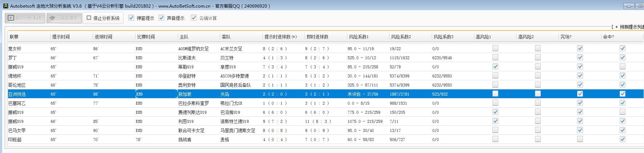Viewport: 644px width, 153px height.
Task: Select the 巴马女甲 联合可卡女足 row
Action: click(191, 130)
